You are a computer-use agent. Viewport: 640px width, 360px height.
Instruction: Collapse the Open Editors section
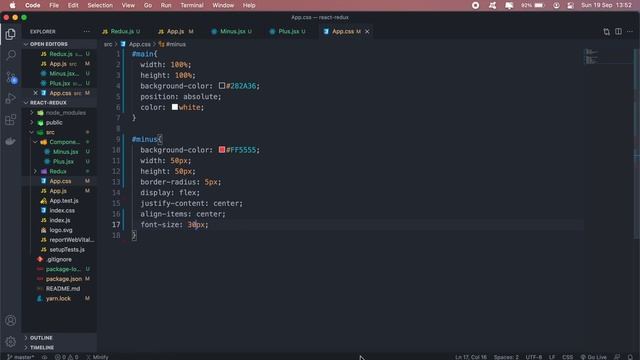(x=48, y=44)
